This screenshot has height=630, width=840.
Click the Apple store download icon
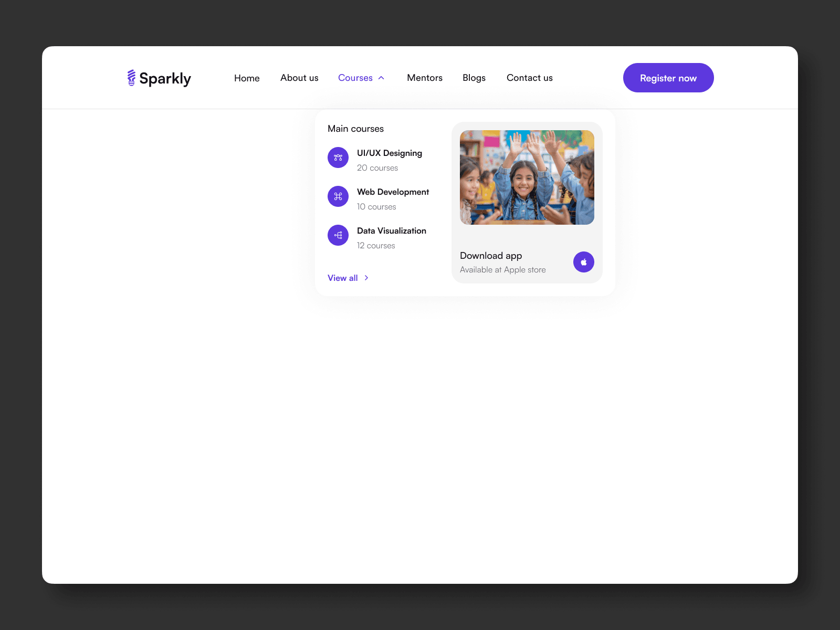click(x=584, y=262)
